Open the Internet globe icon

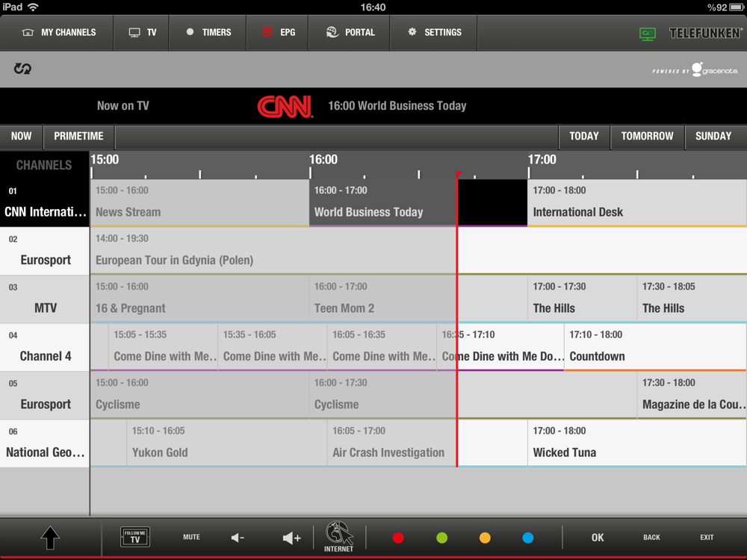click(x=338, y=537)
